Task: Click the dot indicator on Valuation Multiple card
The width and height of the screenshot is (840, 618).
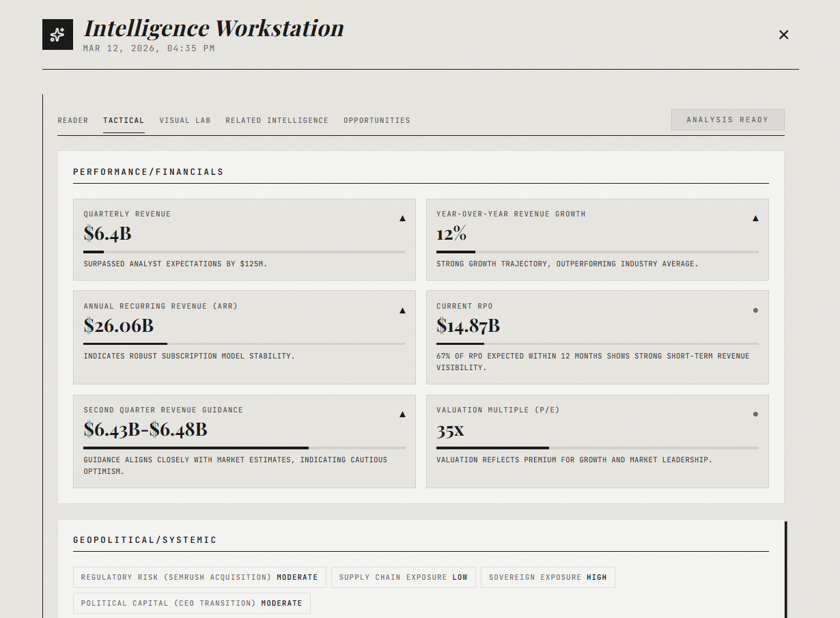Action: [x=755, y=414]
